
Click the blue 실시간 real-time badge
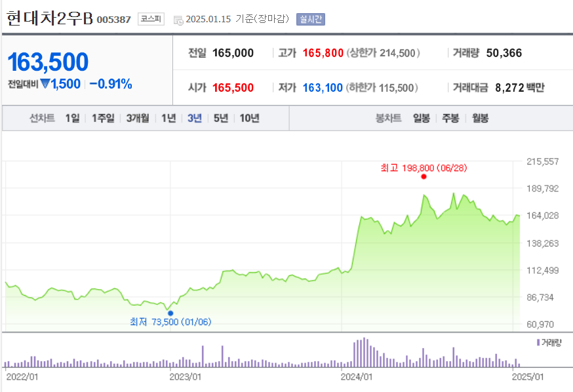click(311, 19)
